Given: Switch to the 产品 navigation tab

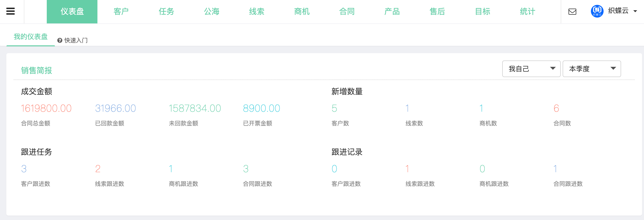Looking at the screenshot, I should [x=392, y=11].
